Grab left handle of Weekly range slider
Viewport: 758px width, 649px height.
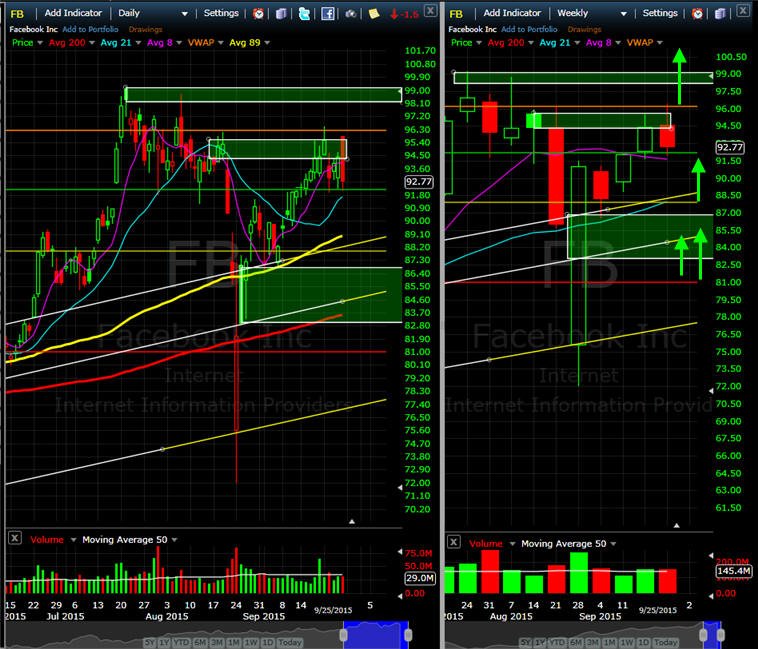click(704, 635)
